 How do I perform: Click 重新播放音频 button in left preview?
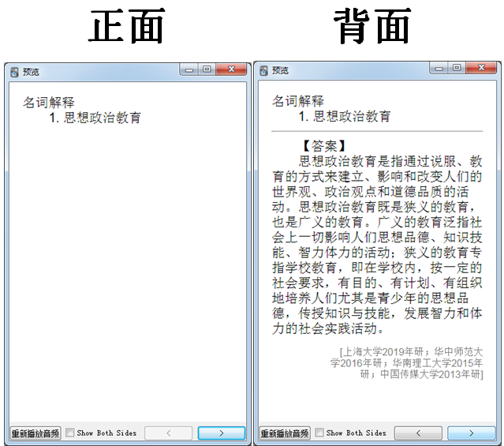click(35, 433)
